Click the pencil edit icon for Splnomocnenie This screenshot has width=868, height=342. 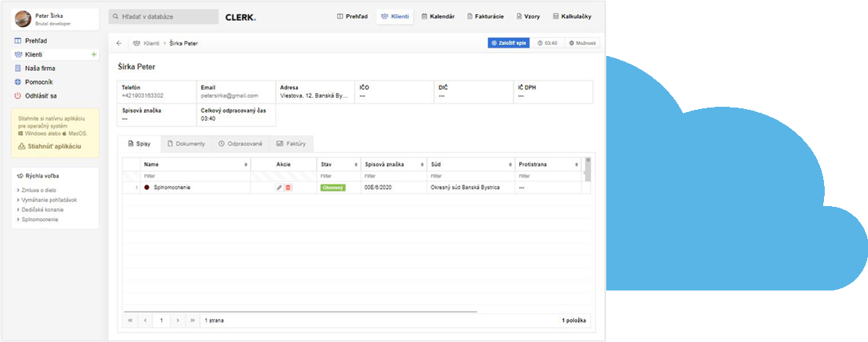pyautogui.click(x=279, y=187)
